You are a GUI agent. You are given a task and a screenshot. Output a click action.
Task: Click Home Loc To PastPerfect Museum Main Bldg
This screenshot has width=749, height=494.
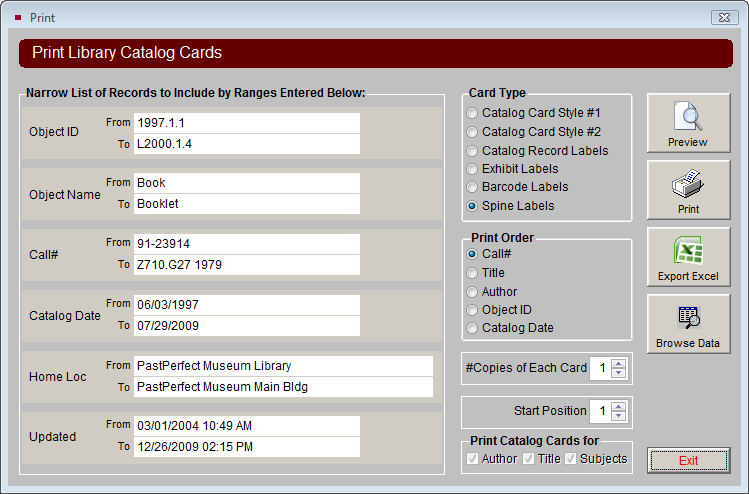[283, 387]
